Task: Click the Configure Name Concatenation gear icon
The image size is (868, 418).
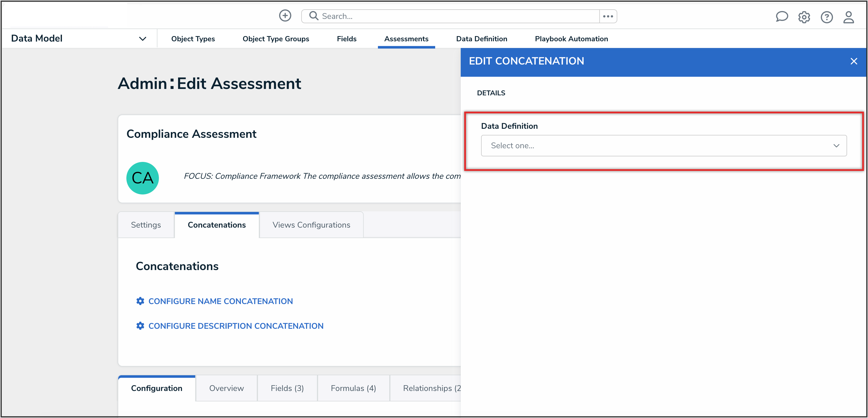Action: pyautogui.click(x=140, y=301)
